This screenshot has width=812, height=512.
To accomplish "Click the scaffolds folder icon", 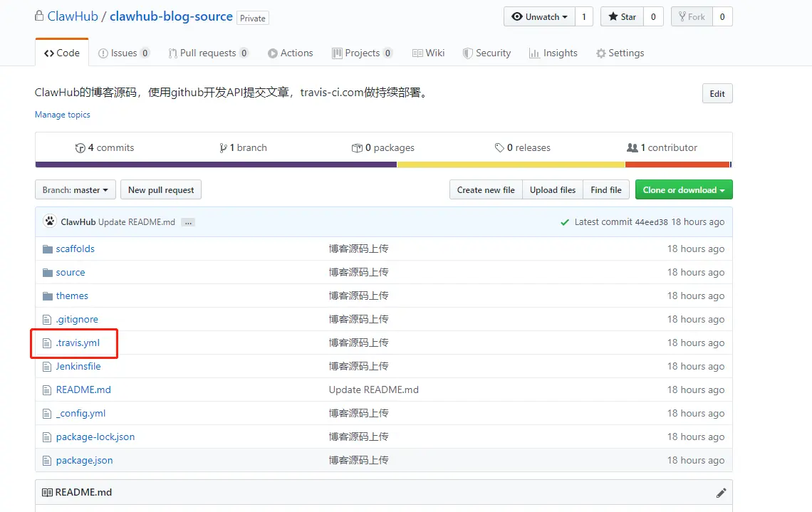I will [48, 249].
